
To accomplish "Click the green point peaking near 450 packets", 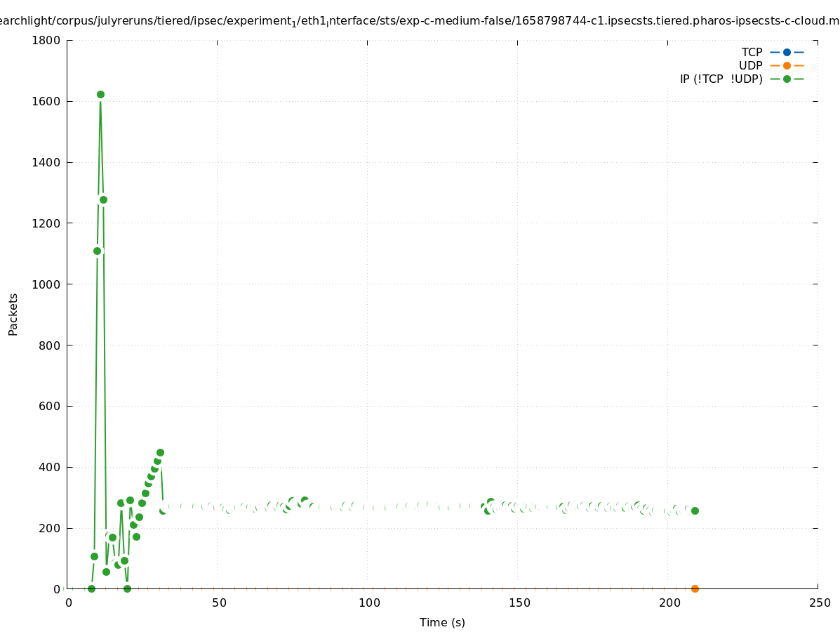I will coord(160,452).
